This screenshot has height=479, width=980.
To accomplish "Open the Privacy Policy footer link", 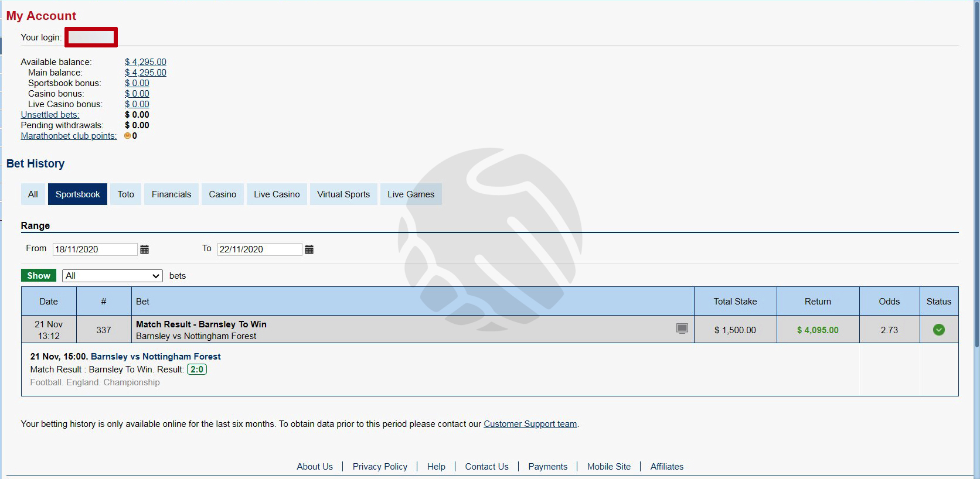I will click(380, 467).
